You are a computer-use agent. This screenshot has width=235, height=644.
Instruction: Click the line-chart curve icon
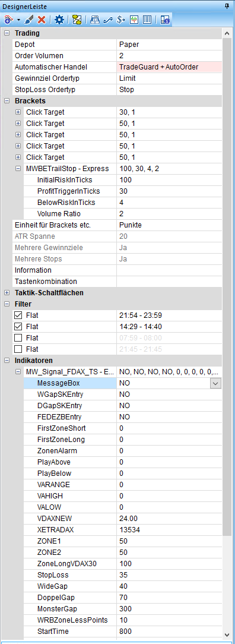(107, 19)
